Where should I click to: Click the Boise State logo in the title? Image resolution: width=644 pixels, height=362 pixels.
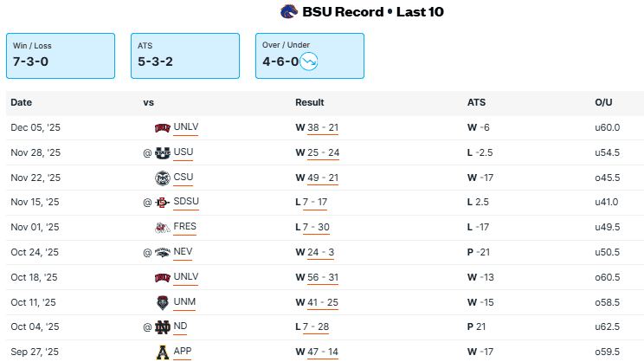pyautogui.click(x=289, y=12)
